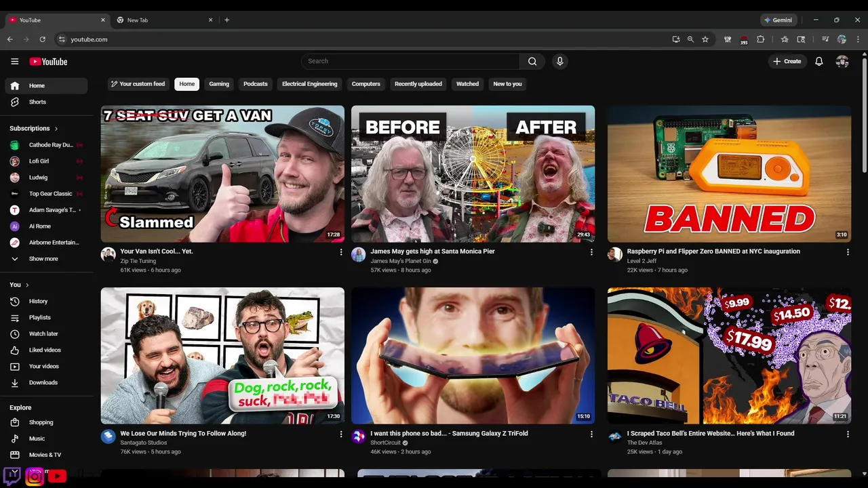
Task: Open the YouTube account avatar menu
Action: click(842, 61)
